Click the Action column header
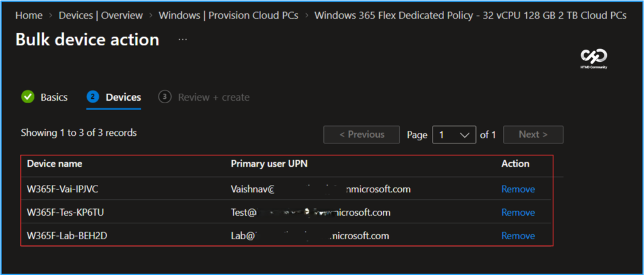The image size is (644, 275). pos(515,164)
